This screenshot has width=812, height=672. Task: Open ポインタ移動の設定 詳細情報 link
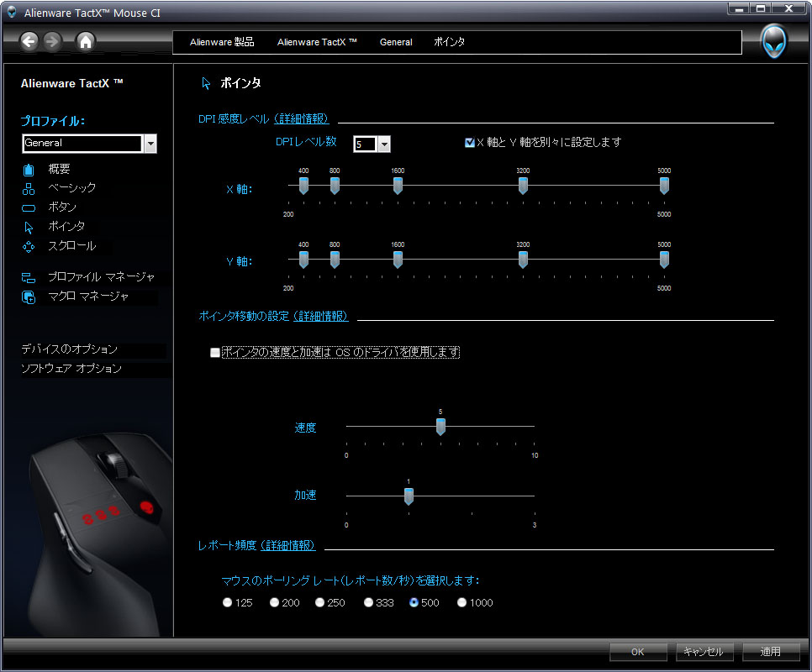click(x=320, y=316)
